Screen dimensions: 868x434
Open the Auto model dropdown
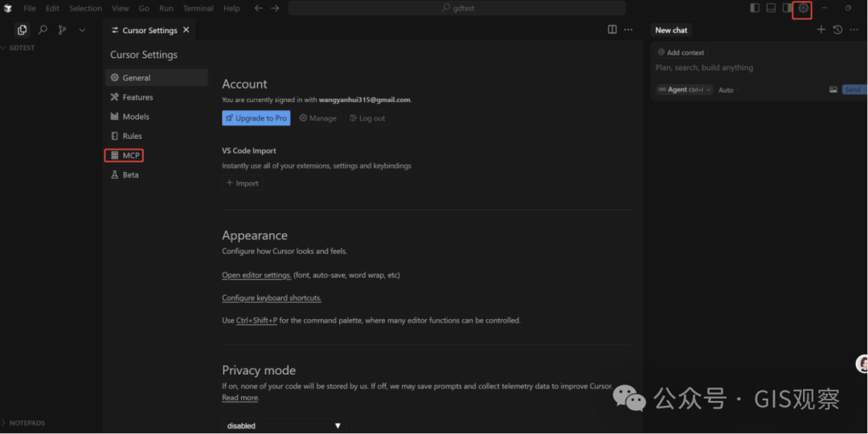[x=728, y=90]
